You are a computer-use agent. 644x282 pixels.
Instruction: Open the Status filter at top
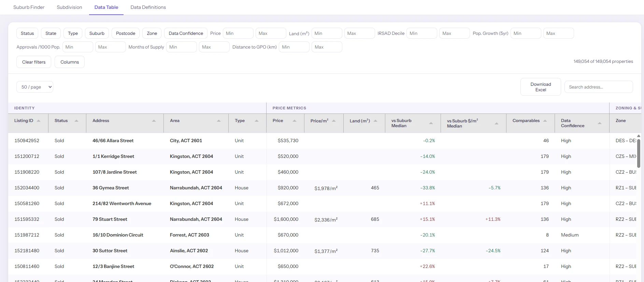click(27, 33)
